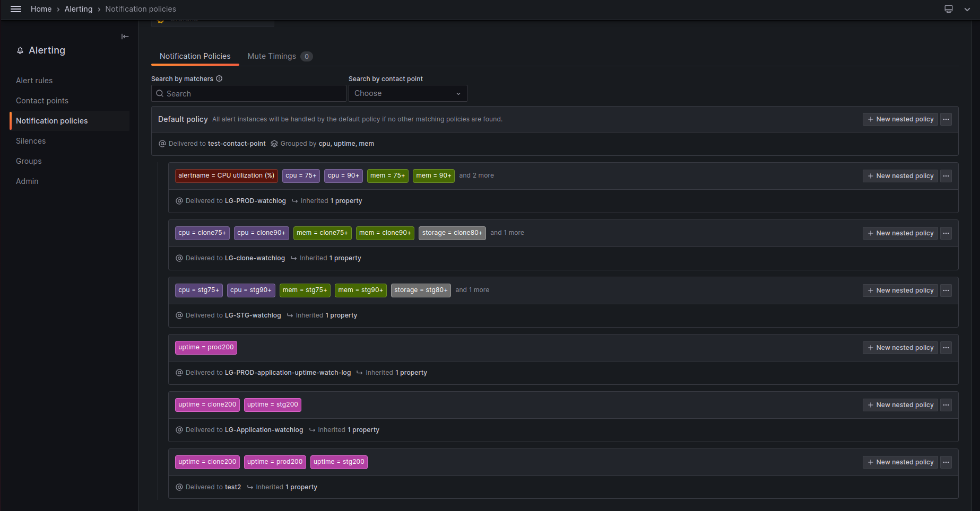The width and height of the screenshot is (980, 511).
Task: Click the 'mem = 90+' matcher tag
Action: (x=433, y=175)
